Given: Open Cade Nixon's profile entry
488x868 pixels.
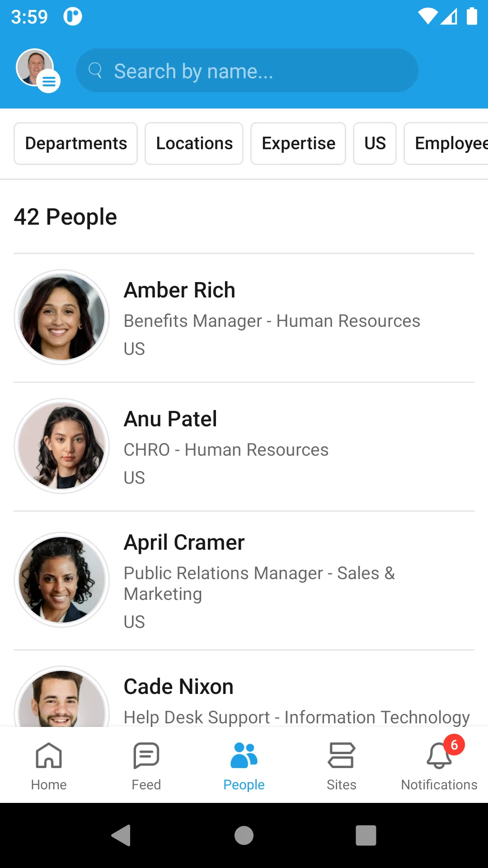Looking at the screenshot, I should pos(244,689).
